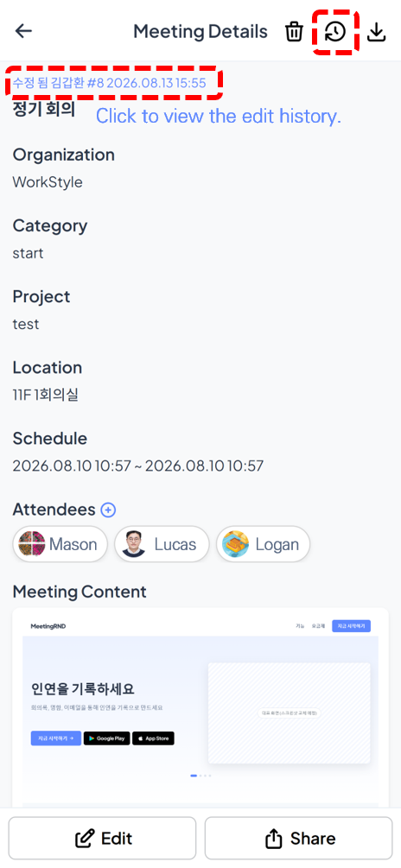Open the edit history revision #8 link
Viewport: 401px width, 868px height.
pos(110,84)
